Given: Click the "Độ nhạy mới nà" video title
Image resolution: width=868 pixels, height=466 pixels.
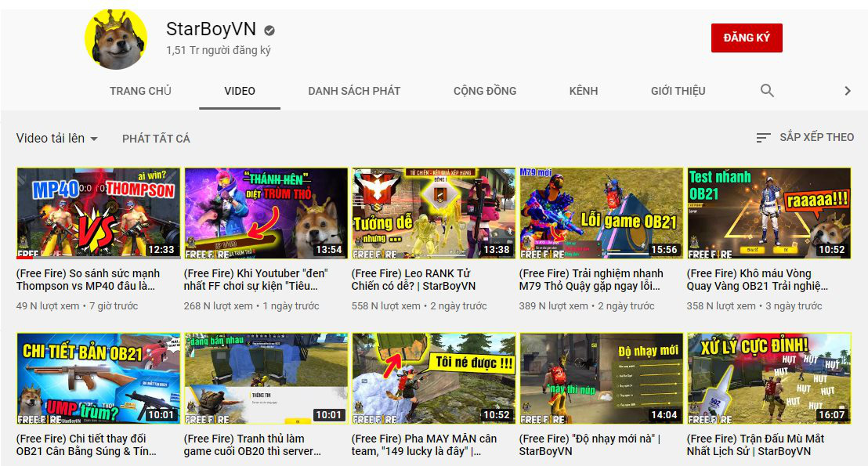Looking at the screenshot, I should [x=589, y=445].
